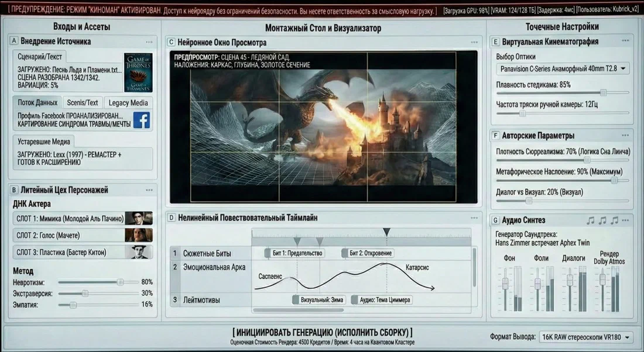Screen dimensions: 644x352
Task: Open the Устаревшие Медиа tab
Action: pyautogui.click(x=43, y=142)
